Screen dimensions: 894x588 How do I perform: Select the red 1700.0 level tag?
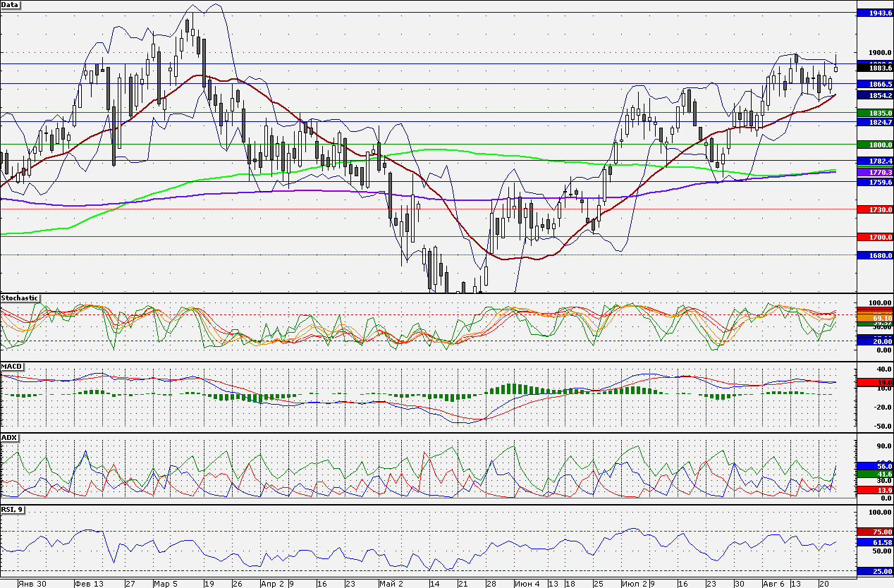(x=874, y=238)
